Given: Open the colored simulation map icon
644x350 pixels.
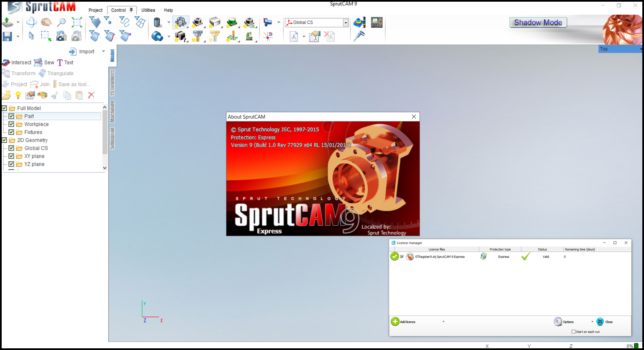Looking at the screenshot, I should coord(359,23).
